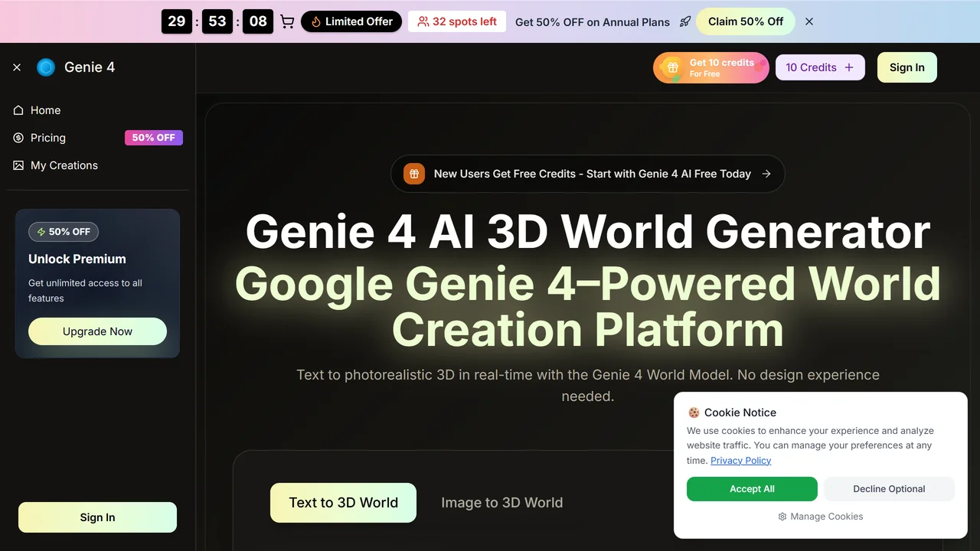Close the sidebar with the X icon
This screenshot has height=551, width=980.
pos(17,67)
